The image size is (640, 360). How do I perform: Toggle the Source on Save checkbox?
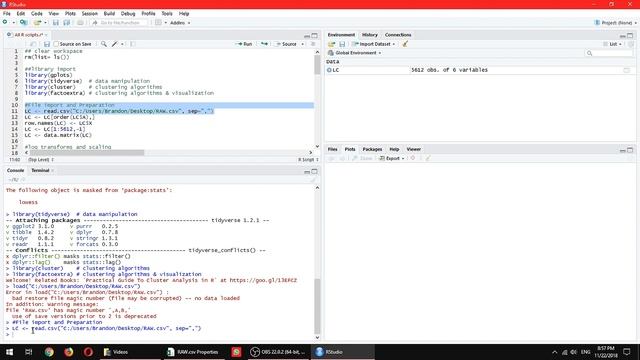point(56,44)
